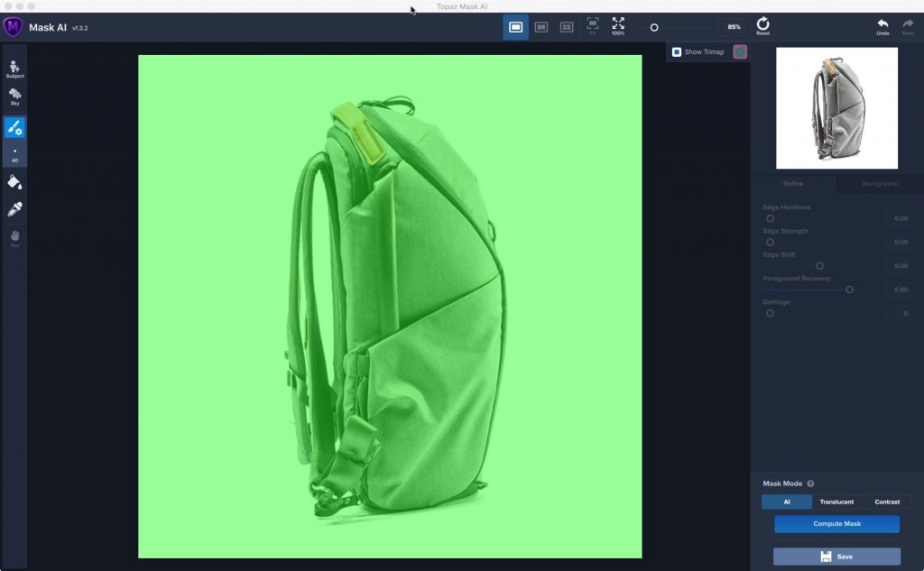Screen dimensions: 924x571
Task: Click the Mask Mode label
Action: (x=782, y=484)
